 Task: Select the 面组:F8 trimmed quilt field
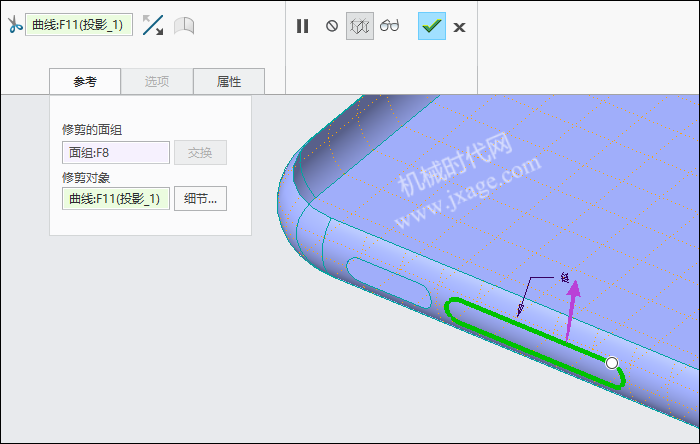pyautogui.click(x=116, y=153)
